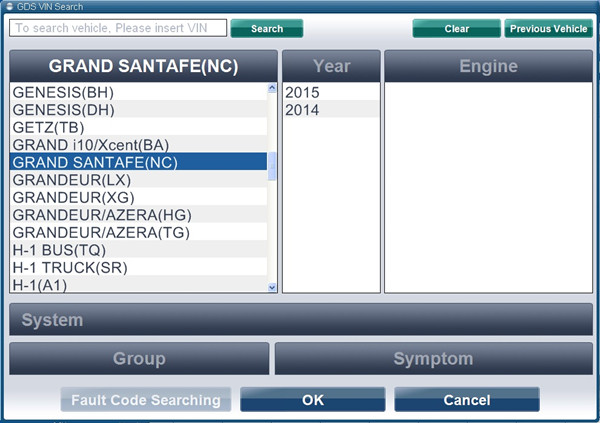Screen dimensions: 600x423
Task: Select H-1 TRUCK(SR) vehicle
Action: pyautogui.click(x=139, y=268)
